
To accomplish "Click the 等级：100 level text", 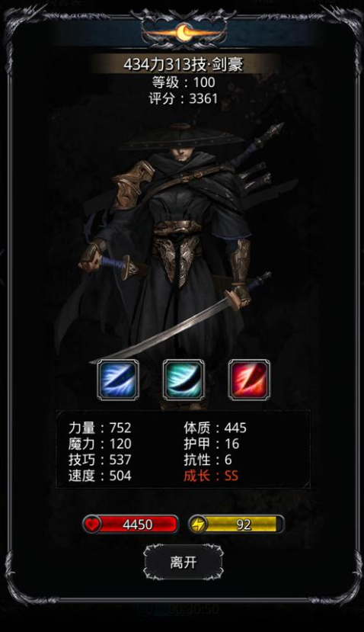I will coord(184,82).
